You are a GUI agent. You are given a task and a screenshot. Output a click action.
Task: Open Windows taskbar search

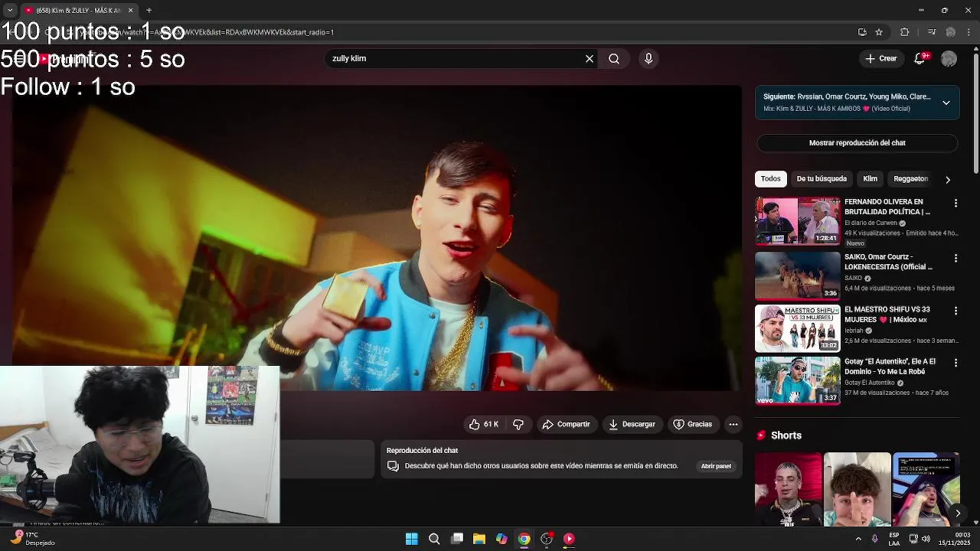click(x=434, y=539)
